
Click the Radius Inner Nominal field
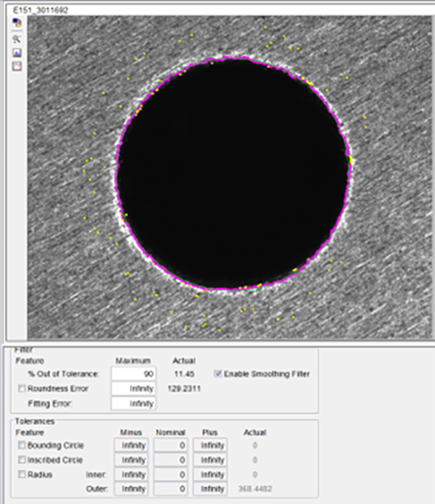[x=170, y=474]
